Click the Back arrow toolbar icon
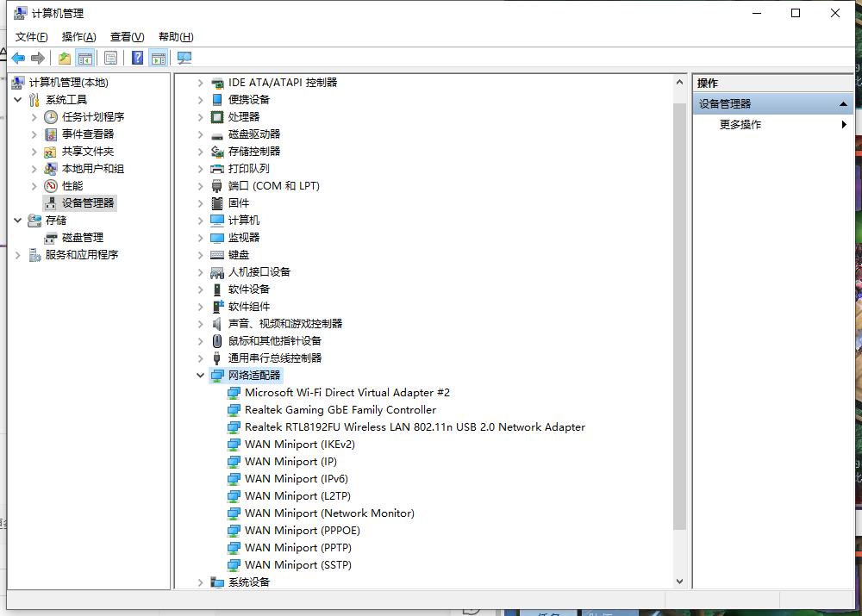Viewport: 862px width, 616px height. click(18, 59)
